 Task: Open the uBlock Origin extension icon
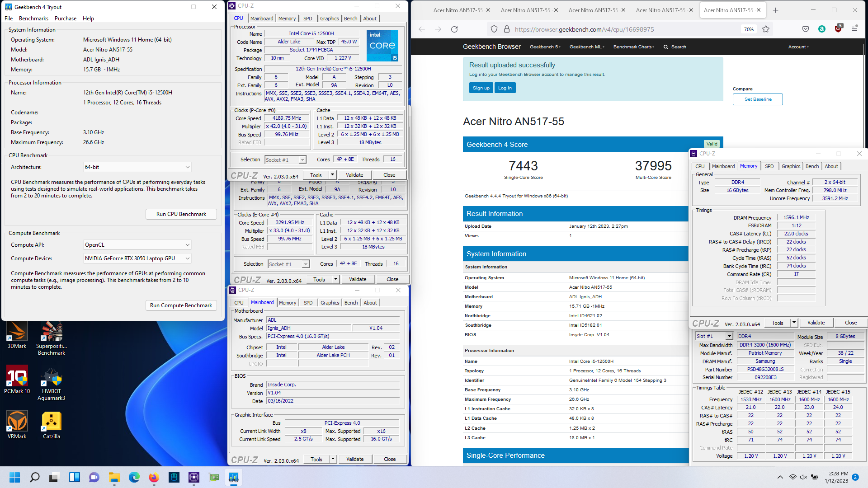(x=838, y=28)
